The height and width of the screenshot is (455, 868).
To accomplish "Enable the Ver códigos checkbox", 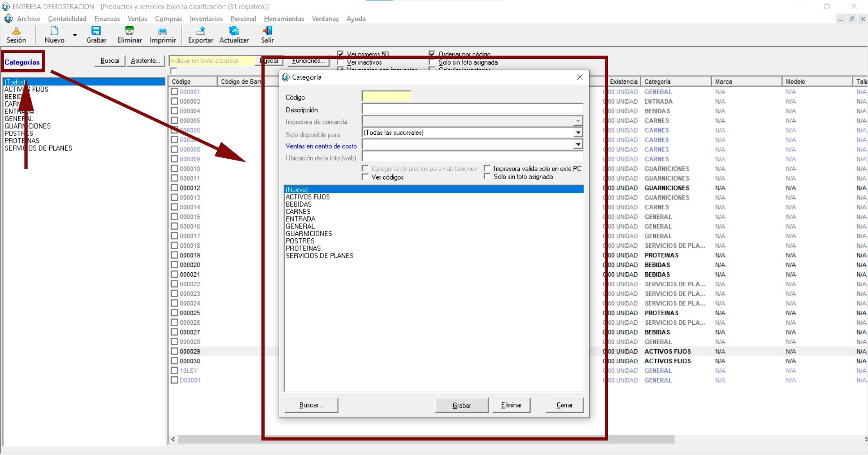I will (x=365, y=177).
